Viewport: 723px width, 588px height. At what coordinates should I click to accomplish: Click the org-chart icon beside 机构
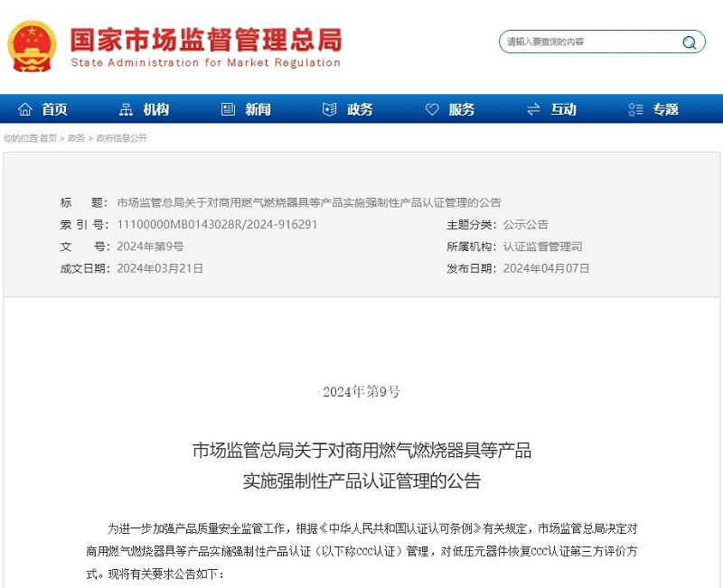click(x=126, y=109)
